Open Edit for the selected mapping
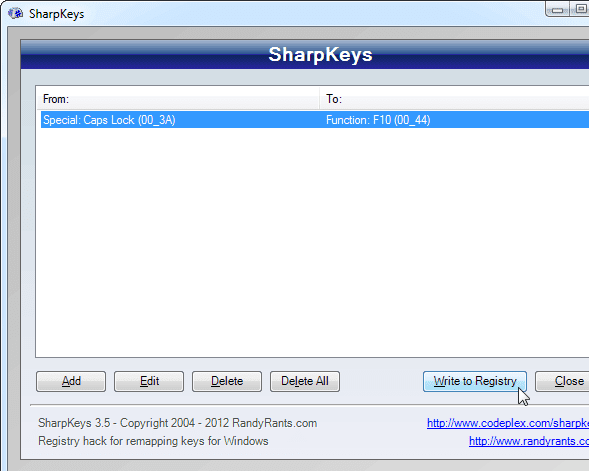 (149, 381)
